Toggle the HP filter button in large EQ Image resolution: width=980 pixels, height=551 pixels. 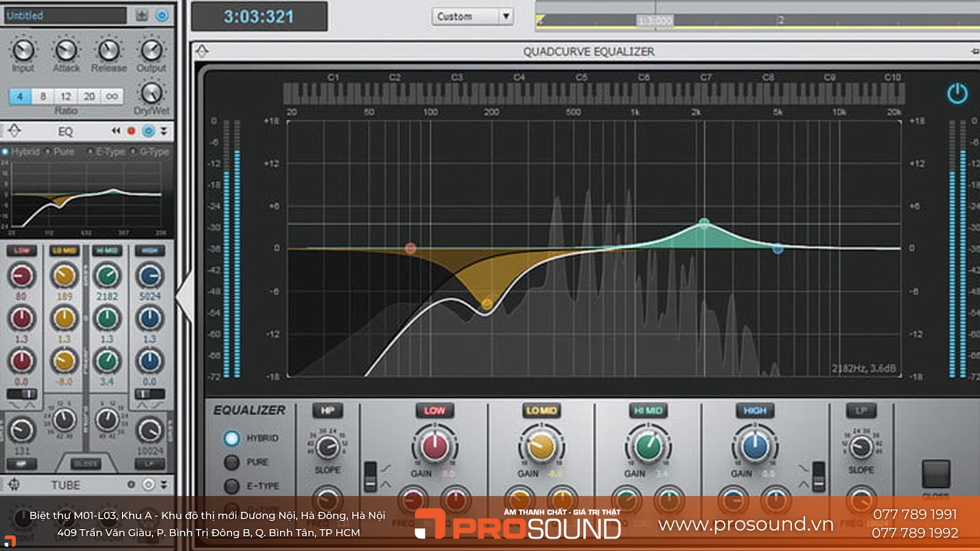click(328, 410)
